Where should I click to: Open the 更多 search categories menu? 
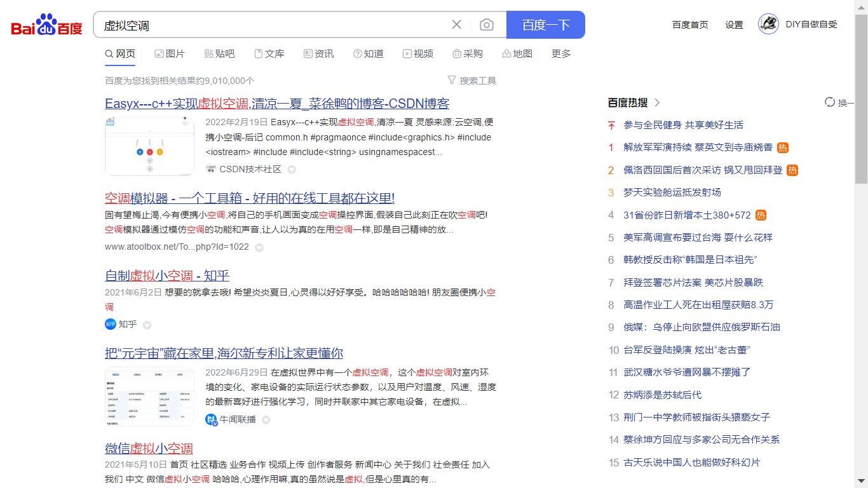pos(561,54)
